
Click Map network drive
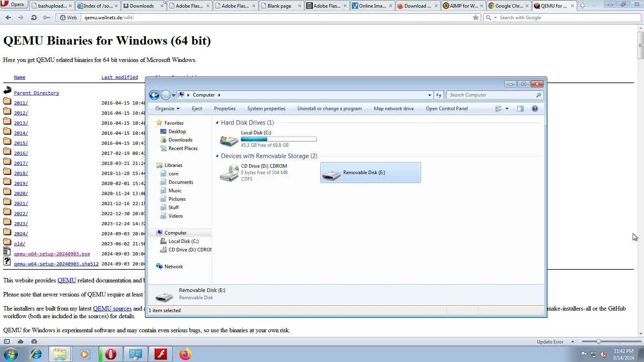[x=394, y=109]
